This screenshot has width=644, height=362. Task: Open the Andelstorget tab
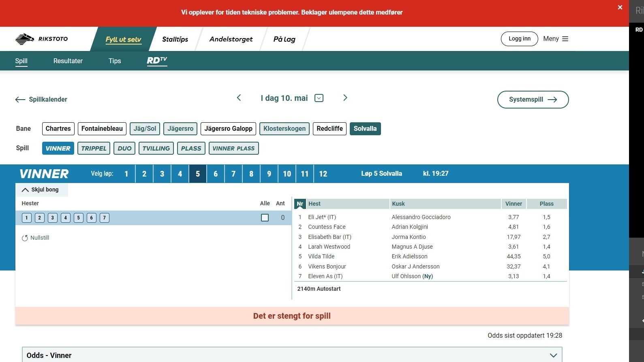[x=231, y=39]
